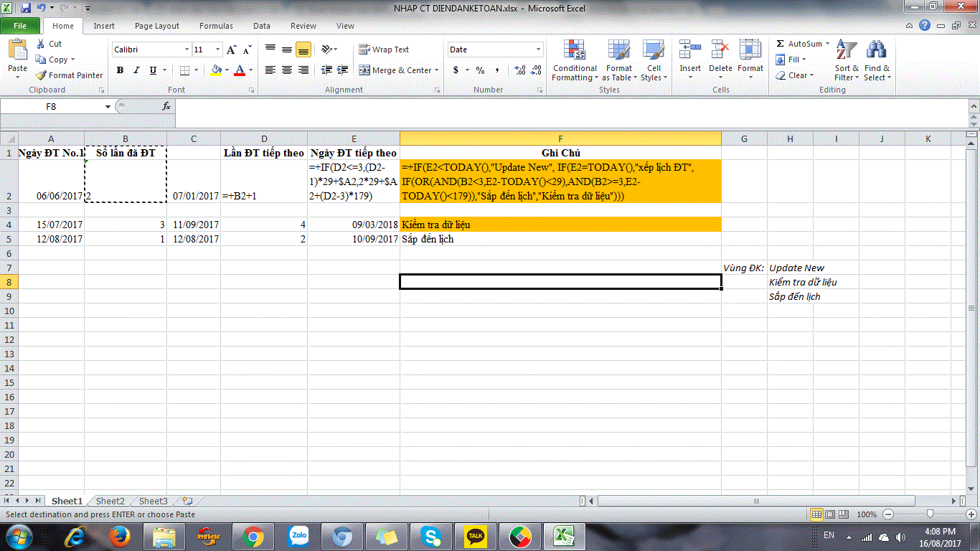Click the zoom slider handle
Viewport: 980px width, 551px height.
tap(930, 514)
